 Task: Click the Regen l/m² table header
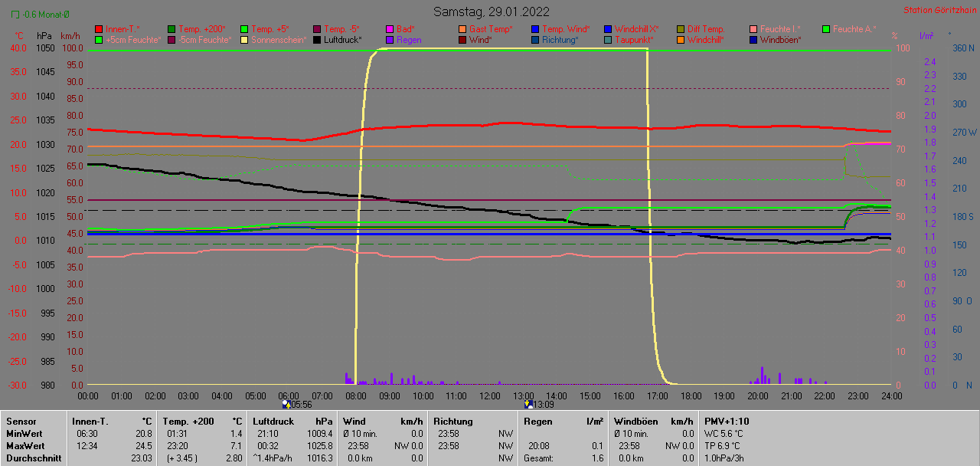click(x=563, y=421)
